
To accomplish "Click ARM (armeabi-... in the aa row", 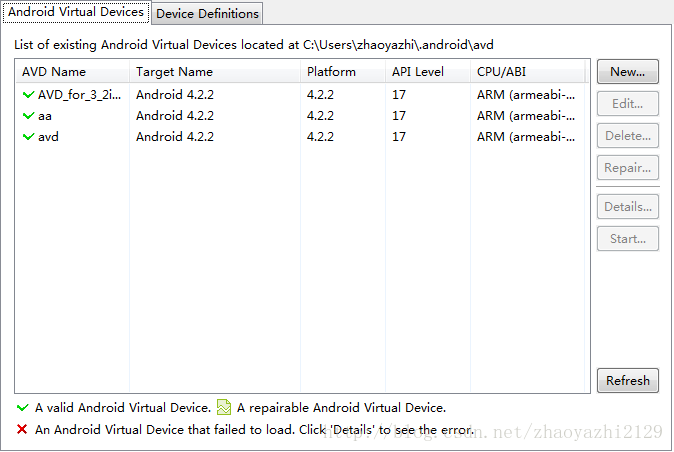I will [x=526, y=116].
